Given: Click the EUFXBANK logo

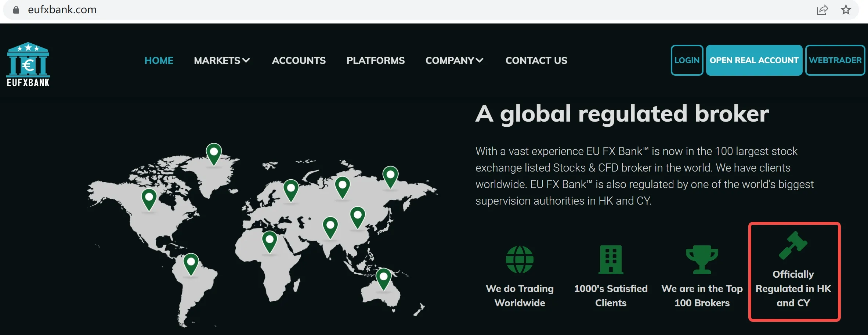Looking at the screenshot, I should 28,65.
